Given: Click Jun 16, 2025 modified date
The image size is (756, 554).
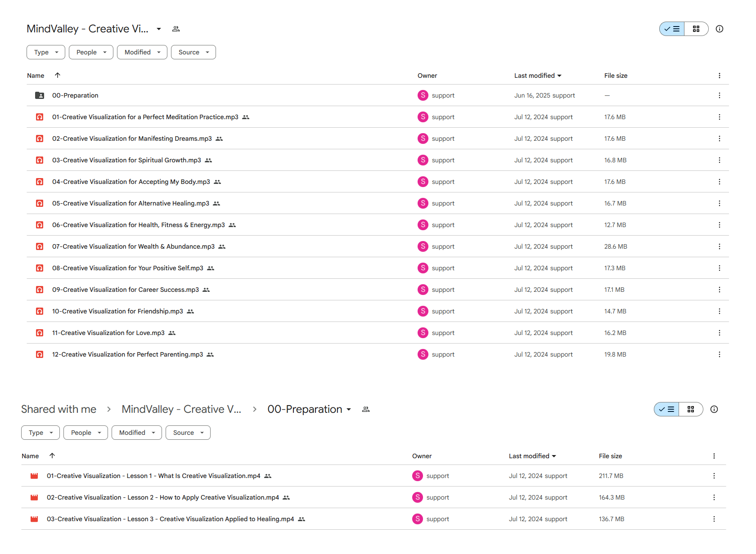Looking at the screenshot, I should [532, 95].
